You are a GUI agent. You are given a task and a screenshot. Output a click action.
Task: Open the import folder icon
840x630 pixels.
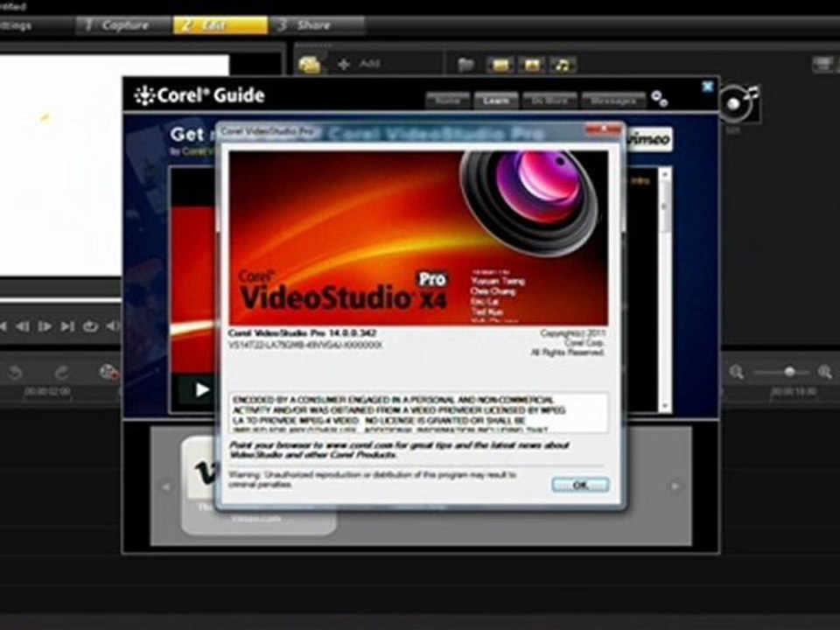466,65
